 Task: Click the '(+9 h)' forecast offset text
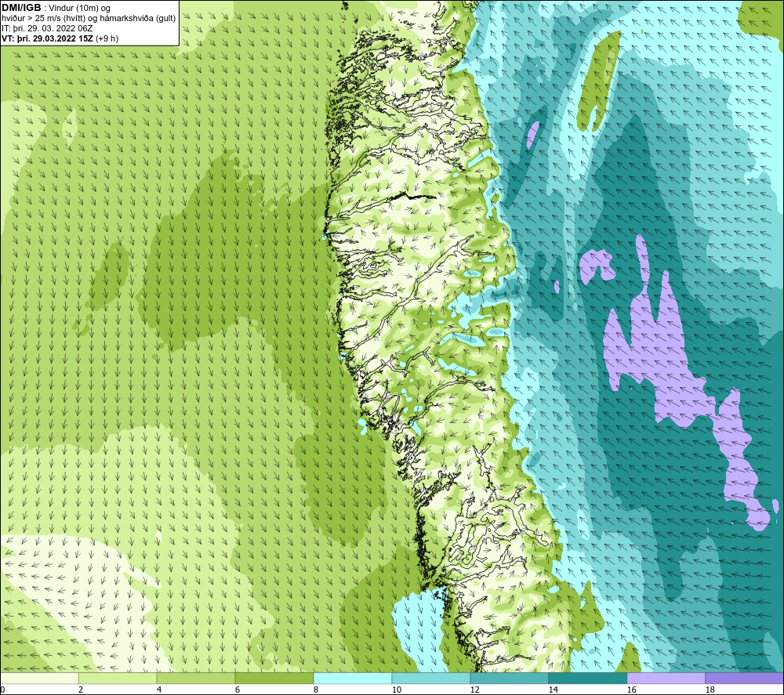107,38
